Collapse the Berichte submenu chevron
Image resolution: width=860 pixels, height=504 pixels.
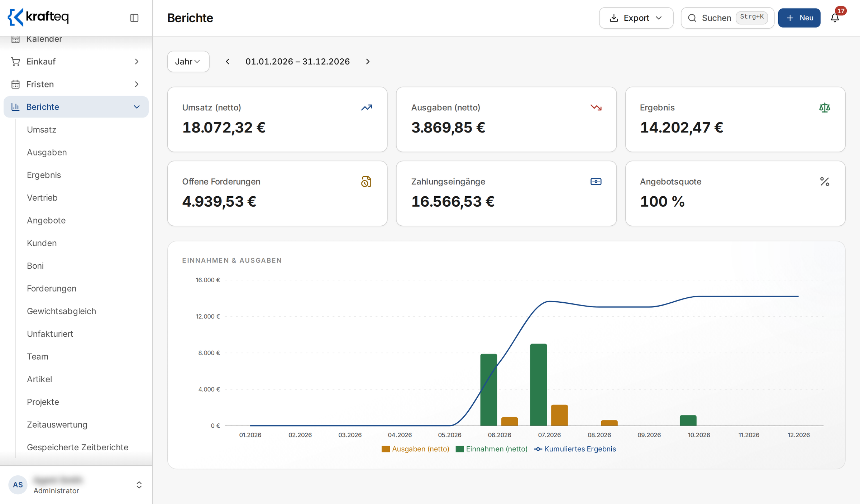click(x=137, y=107)
